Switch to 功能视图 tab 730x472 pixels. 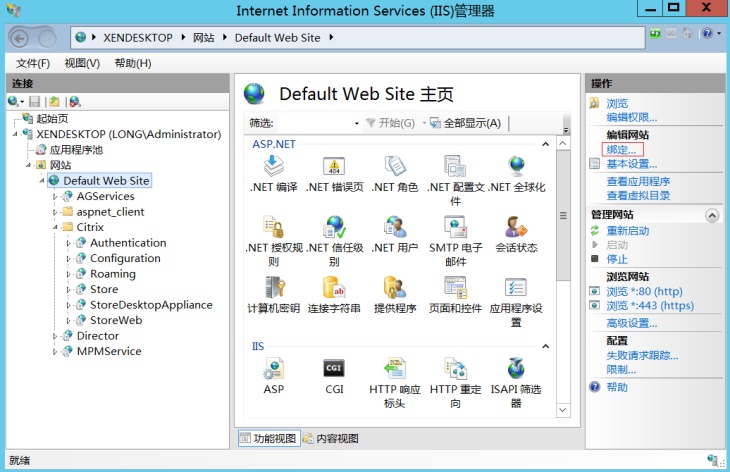pyautogui.click(x=269, y=438)
